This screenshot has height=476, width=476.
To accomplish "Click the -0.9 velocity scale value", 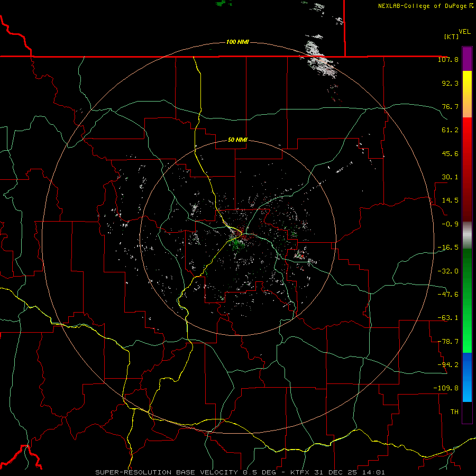I will [x=450, y=224].
